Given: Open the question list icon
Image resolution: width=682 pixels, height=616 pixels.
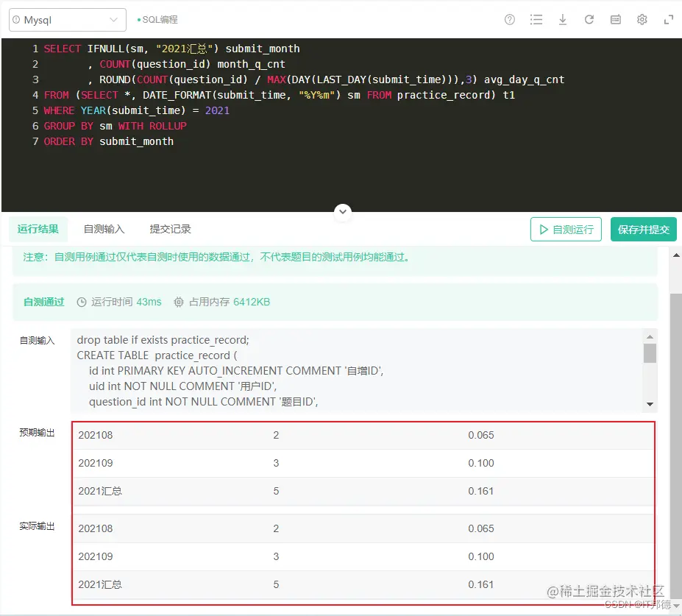Looking at the screenshot, I should click(536, 20).
